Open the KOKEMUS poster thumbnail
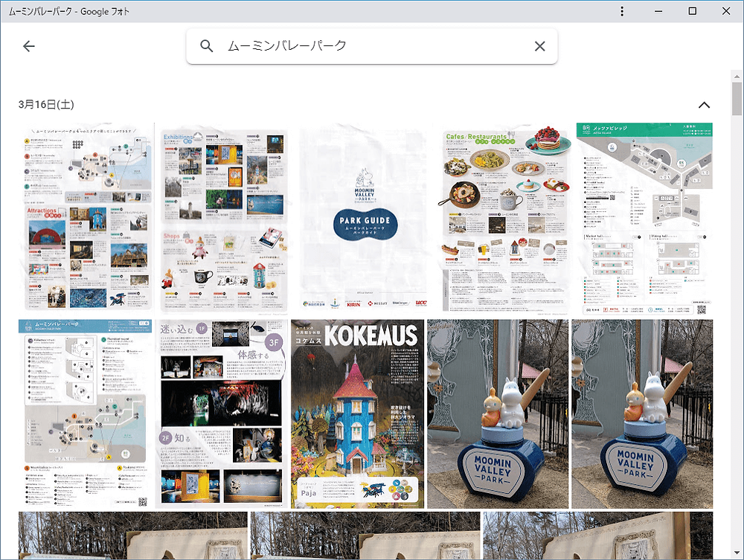The width and height of the screenshot is (744, 560). (357, 413)
